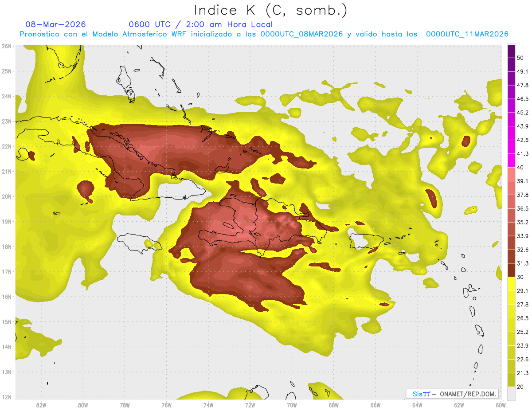Click the colorbar label '33.9'
The height and width of the screenshot is (411, 532).
coord(522,236)
